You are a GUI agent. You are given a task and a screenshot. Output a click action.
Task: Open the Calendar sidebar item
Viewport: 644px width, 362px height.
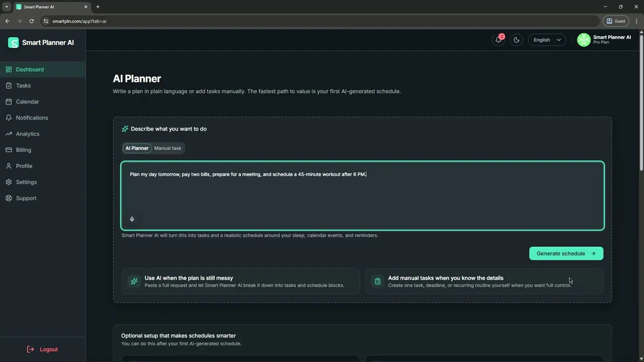pyautogui.click(x=43, y=102)
